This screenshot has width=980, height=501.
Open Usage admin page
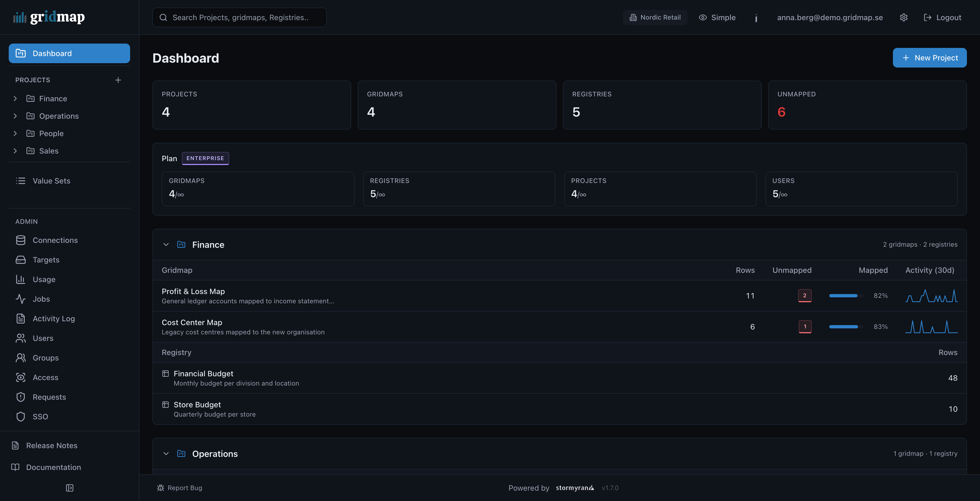(x=69, y=279)
